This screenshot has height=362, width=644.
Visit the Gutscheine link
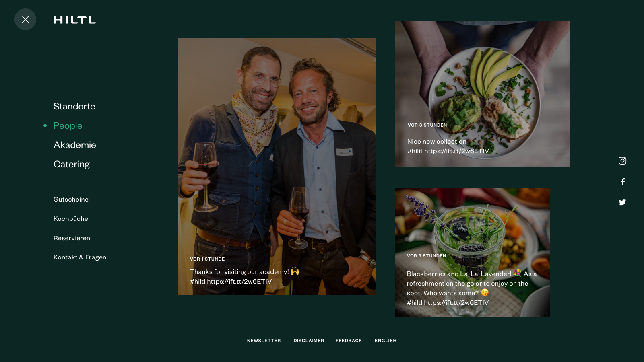click(x=71, y=200)
